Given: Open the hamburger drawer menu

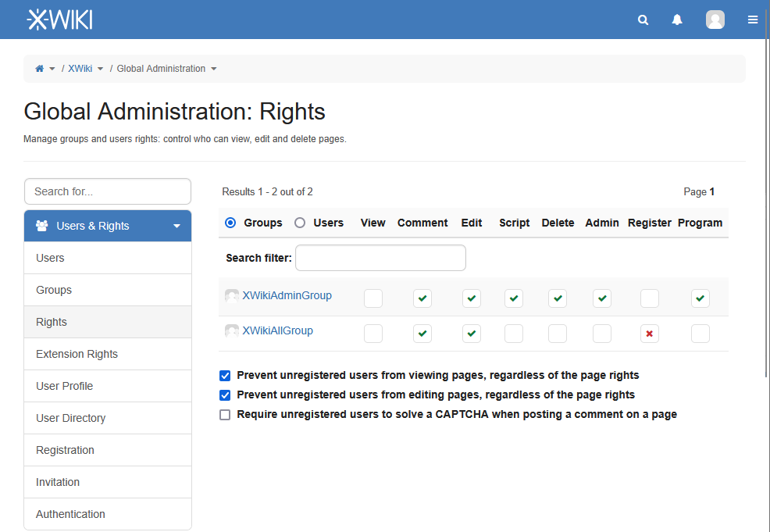Looking at the screenshot, I should click(752, 20).
